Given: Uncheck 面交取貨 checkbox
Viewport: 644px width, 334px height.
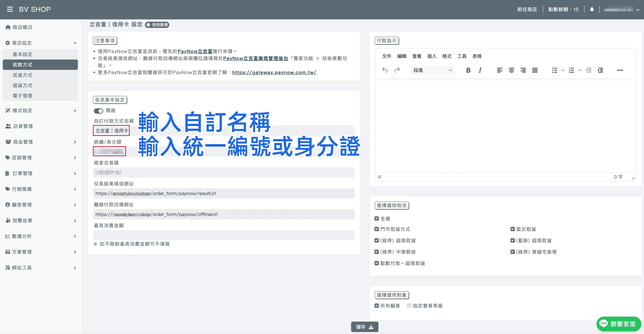Looking at the screenshot, I should 512,229.
